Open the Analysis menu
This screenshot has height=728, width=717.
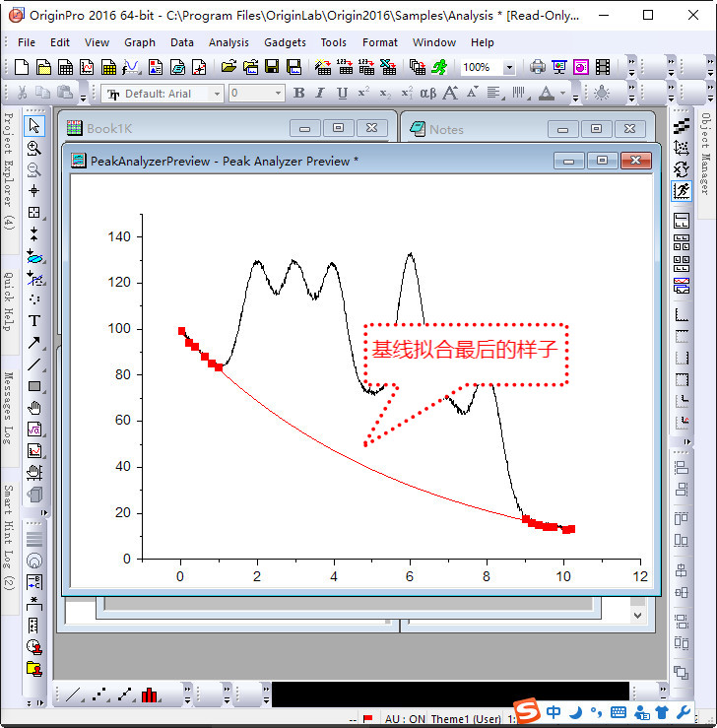pos(228,42)
